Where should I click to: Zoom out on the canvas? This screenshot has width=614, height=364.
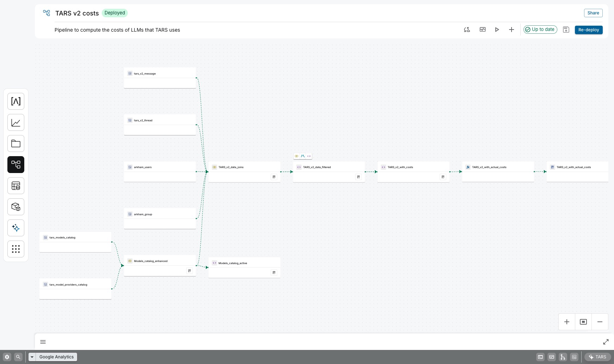pyautogui.click(x=600, y=322)
